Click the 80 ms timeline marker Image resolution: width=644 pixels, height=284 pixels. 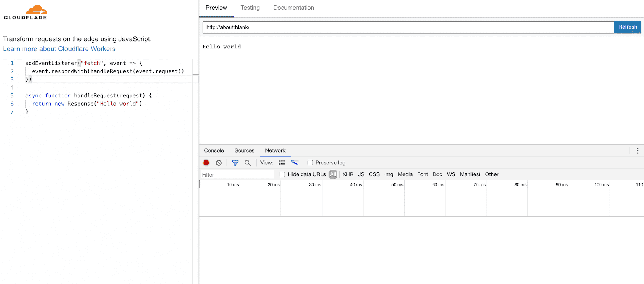pos(521,185)
